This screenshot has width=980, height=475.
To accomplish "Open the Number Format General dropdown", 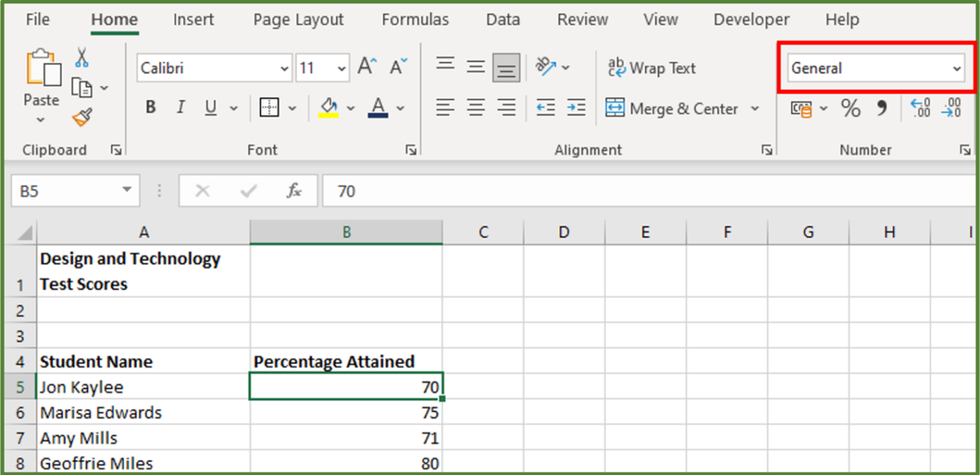I will (957, 69).
